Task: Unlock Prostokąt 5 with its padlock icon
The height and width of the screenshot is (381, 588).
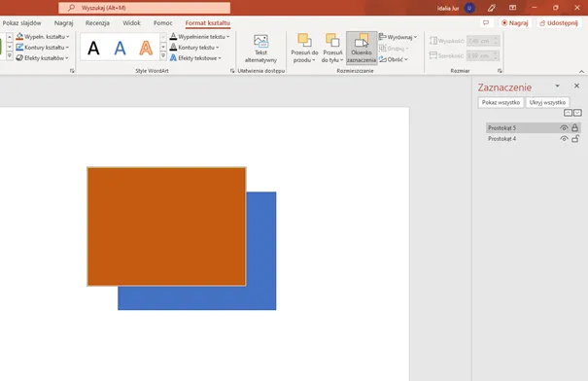Action: (x=574, y=127)
